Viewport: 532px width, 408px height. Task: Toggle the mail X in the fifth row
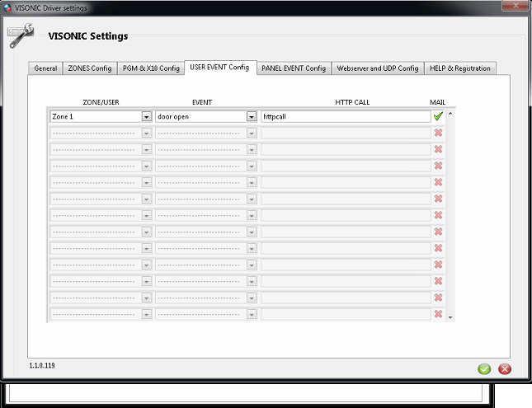[x=438, y=182]
